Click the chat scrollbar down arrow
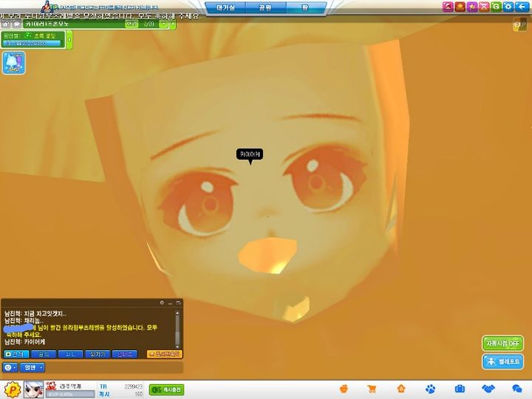 click(x=177, y=347)
